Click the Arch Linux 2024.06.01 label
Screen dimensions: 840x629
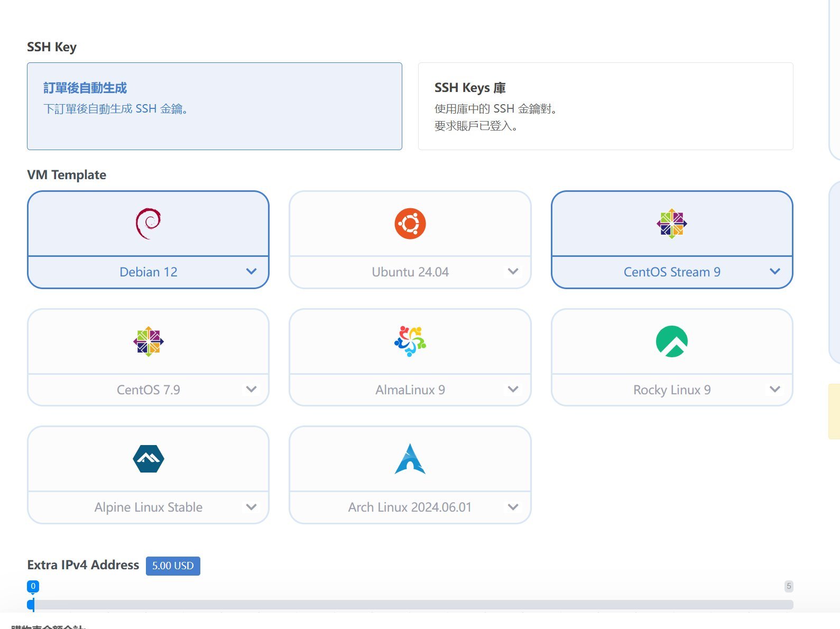[410, 507]
